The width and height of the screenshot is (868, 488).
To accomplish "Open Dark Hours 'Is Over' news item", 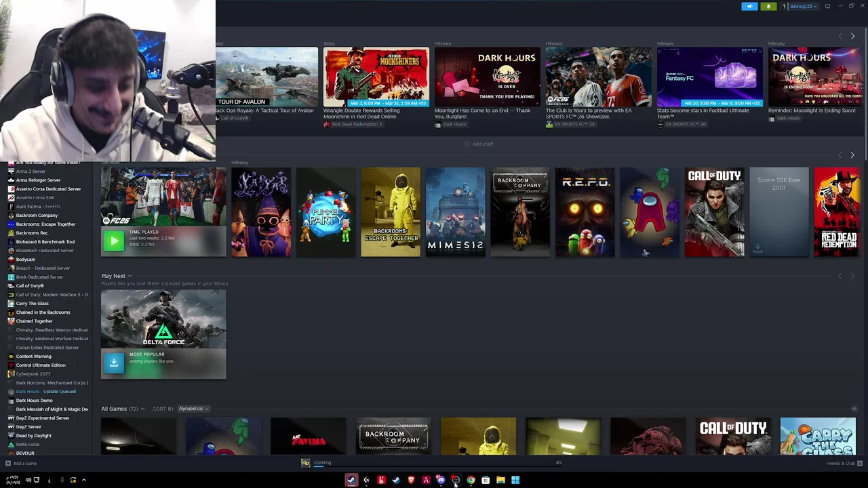I will tap(488, 77).
